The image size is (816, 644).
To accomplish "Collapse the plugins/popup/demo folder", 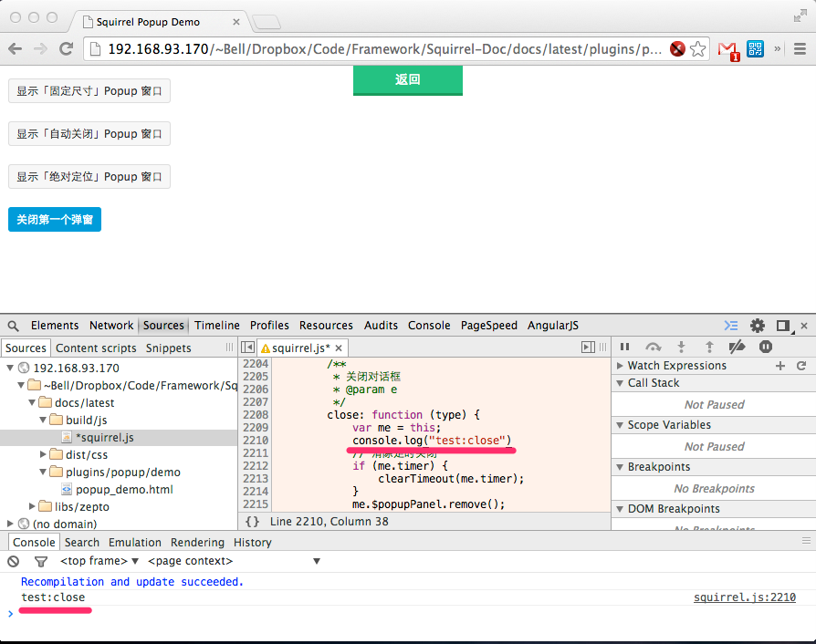I will [x=43, y=472].
